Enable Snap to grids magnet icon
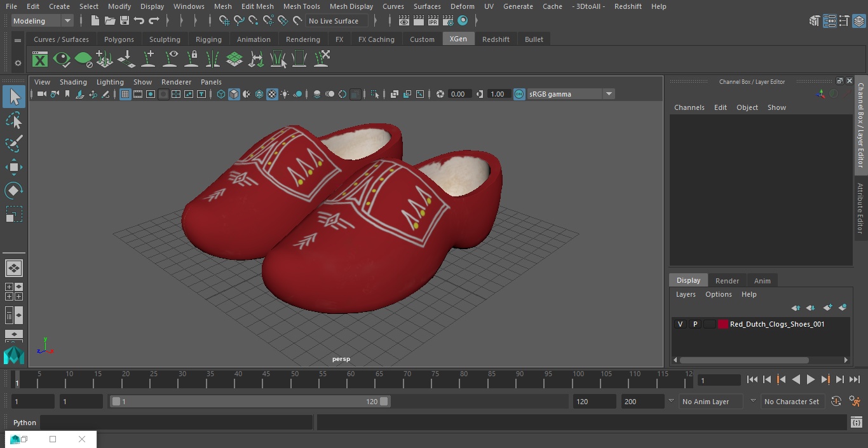The width and height of the screenshot is (868, 448). pyautogui.click(x=224, y=21)
